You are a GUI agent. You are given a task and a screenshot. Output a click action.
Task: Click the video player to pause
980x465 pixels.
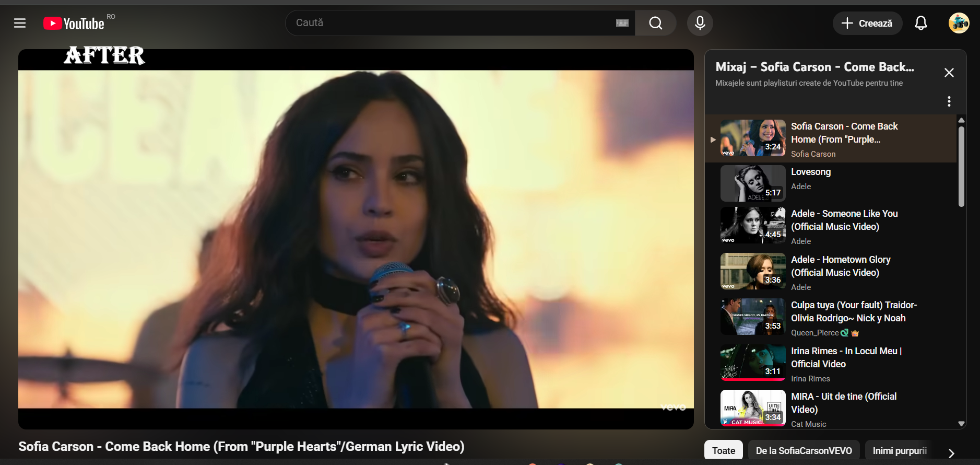coord(356,239)
